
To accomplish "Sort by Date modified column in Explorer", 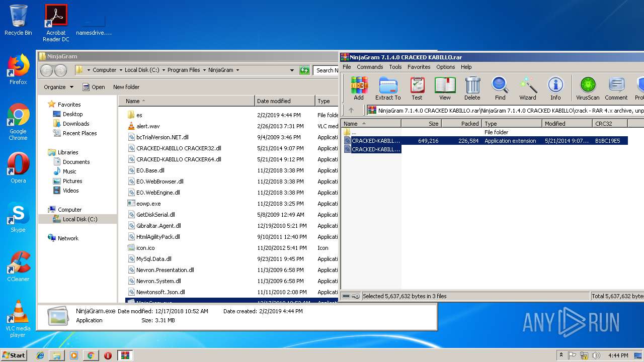I will pos(285,101).
